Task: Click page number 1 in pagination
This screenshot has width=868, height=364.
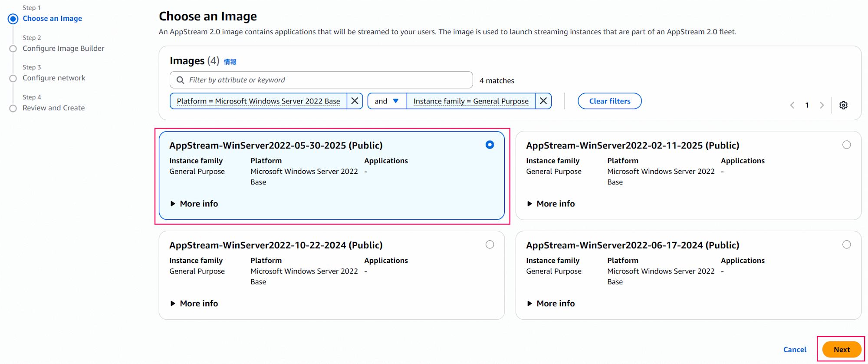Action: coord(807,105)
